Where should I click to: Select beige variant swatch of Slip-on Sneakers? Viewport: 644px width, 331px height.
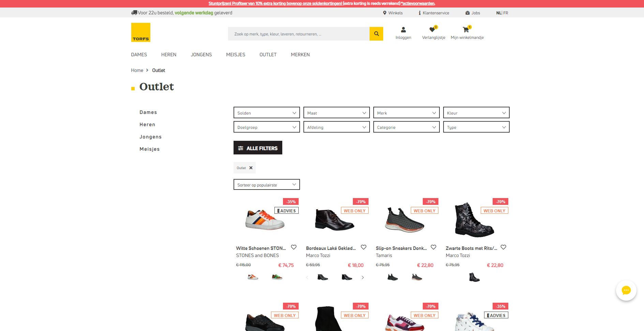417,277
